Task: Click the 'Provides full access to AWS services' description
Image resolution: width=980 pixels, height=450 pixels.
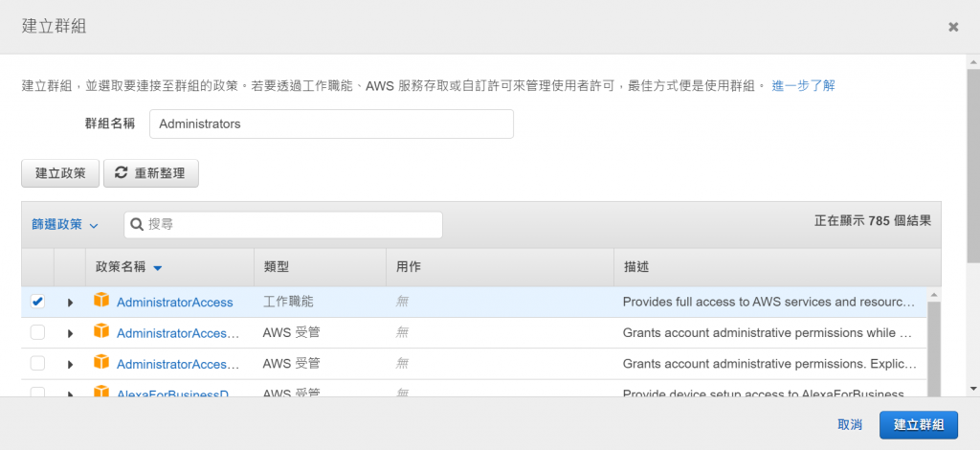Action: (x=768, y=302)
